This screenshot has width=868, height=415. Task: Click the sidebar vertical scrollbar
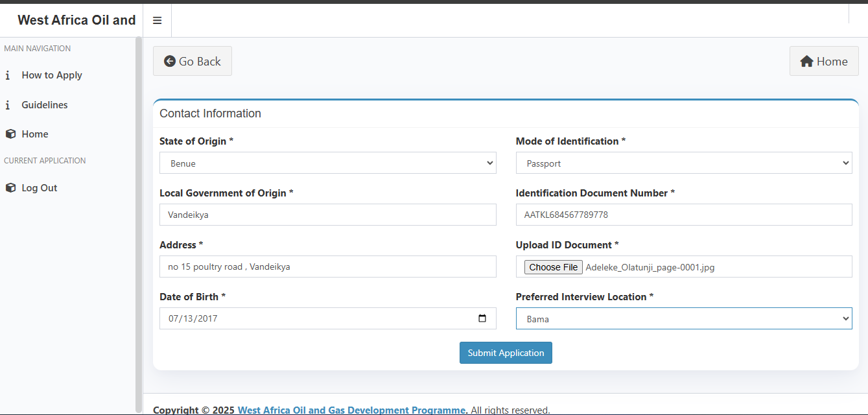click(x=138, y=220)
